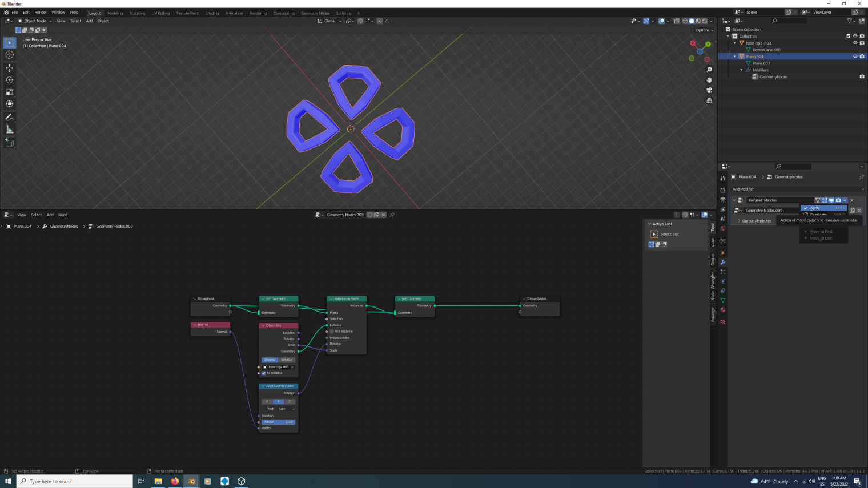Screen dimensions: 868x488
Task: Hide base caja .003 in viewport
Action: click(x=855, y=43)
